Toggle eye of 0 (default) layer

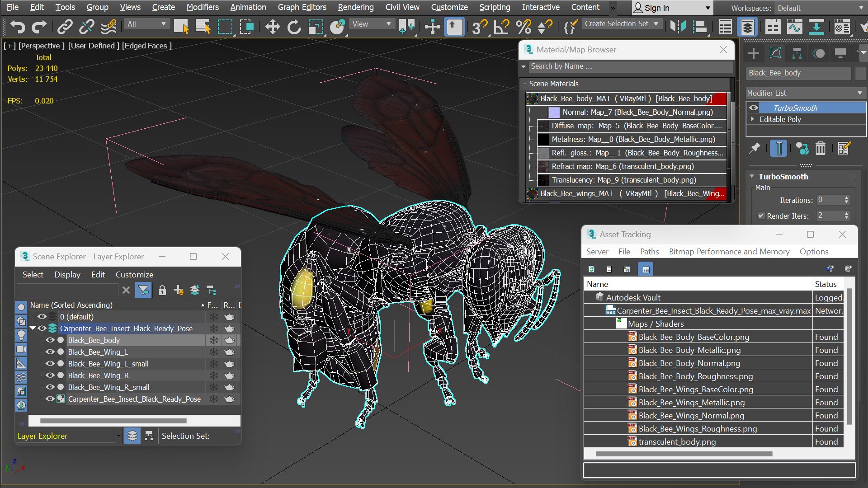[x=42, y=317]
